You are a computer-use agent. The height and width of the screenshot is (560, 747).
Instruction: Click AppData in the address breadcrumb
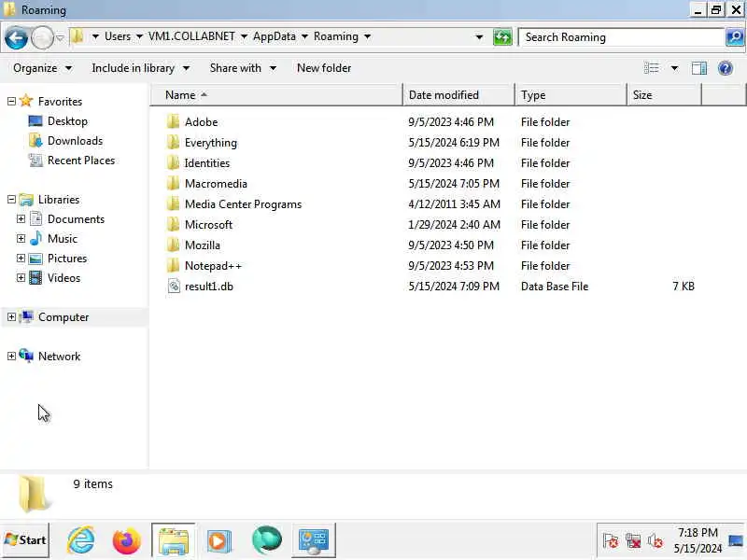point(275,36)
